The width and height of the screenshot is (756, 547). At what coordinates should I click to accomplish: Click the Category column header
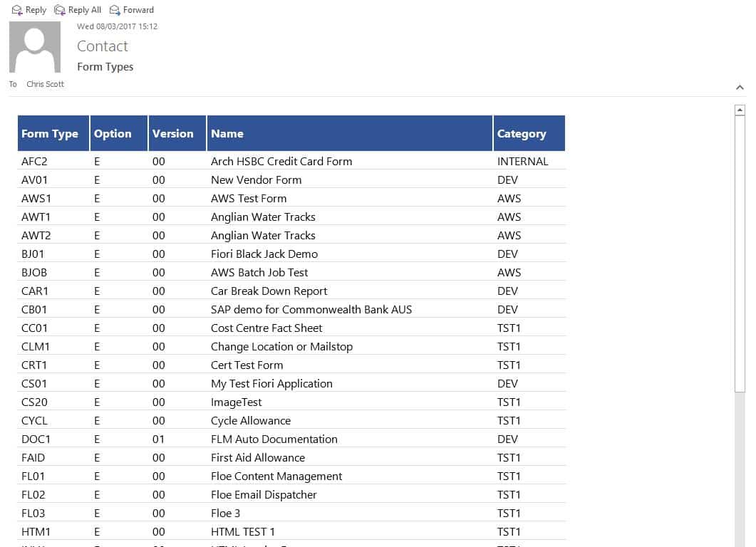pyautogui.click(x=529, y=133)
